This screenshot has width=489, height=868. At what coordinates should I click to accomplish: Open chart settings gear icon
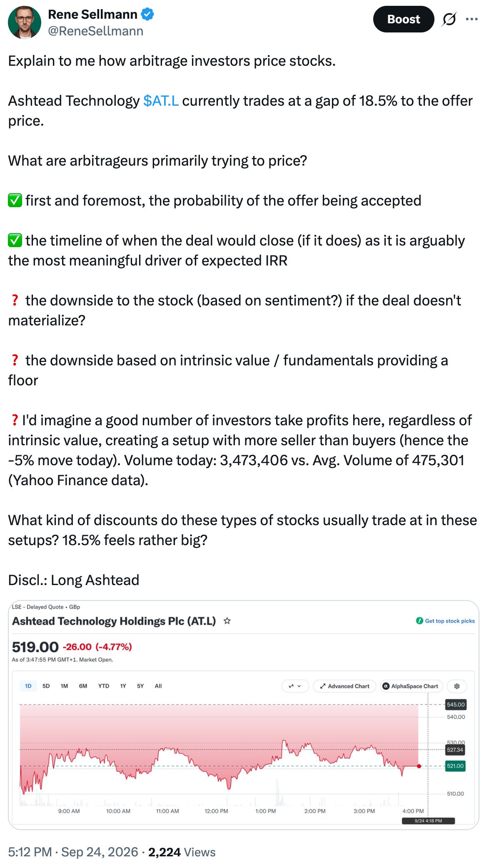pos(457,686)
